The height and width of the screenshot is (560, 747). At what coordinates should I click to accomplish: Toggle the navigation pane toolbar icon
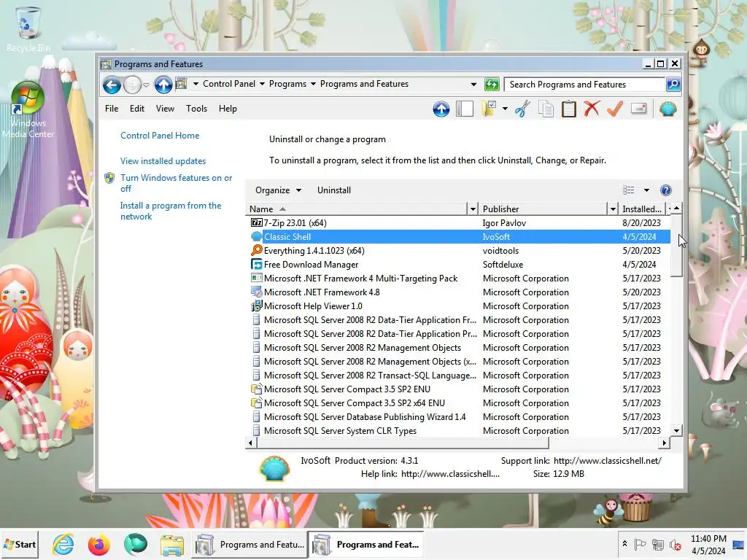coord(465,109)
